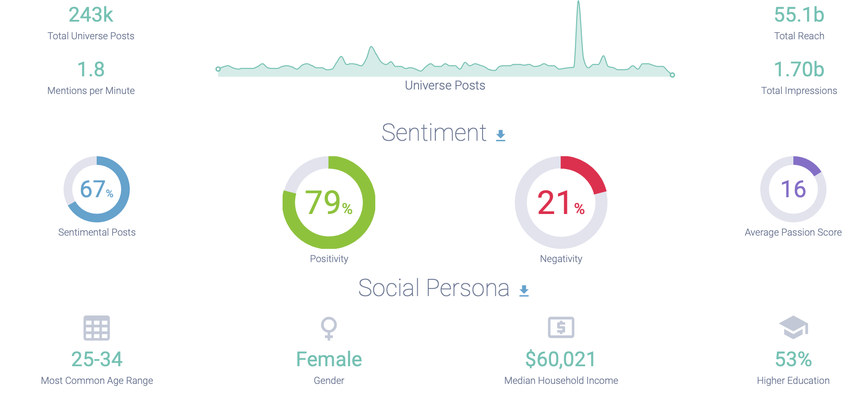Click the end point of Universe Posts chart

pyautogui.click(x=672, y=75)
